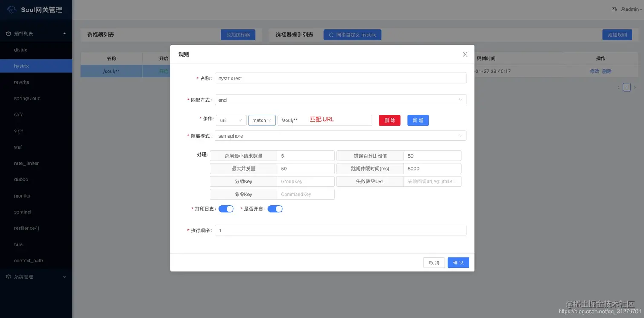Open the match operator dropdown in 条件 row

tap(262, 120)
